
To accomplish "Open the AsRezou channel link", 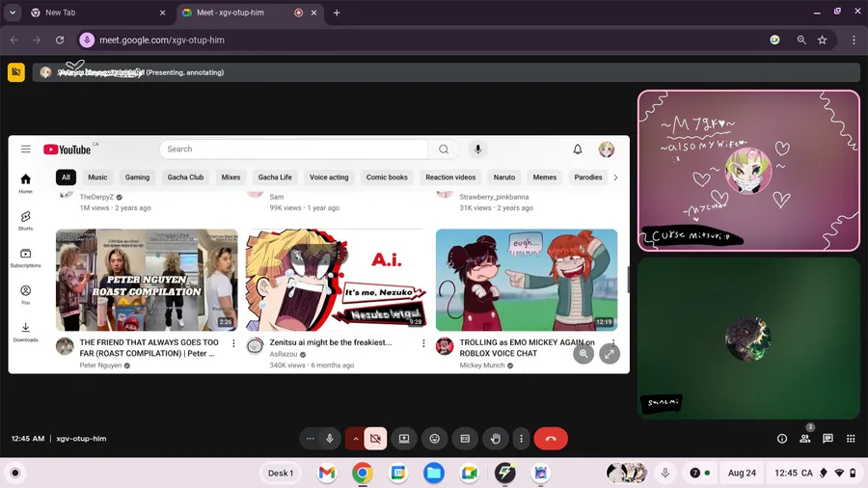I will click(284, 354).
